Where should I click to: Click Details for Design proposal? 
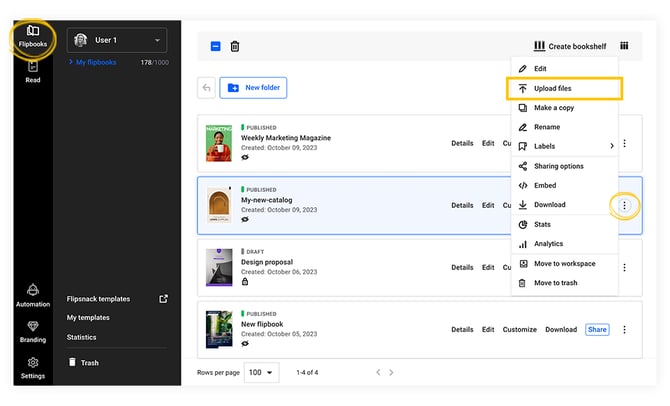462,268
